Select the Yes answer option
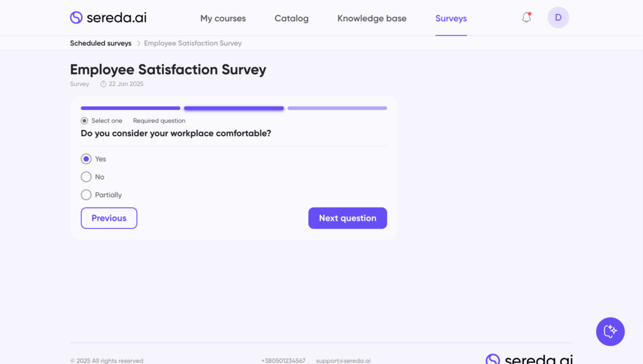The width and height of the screenshot is (643, 364). pyautogui.click(x=87, y=159)
